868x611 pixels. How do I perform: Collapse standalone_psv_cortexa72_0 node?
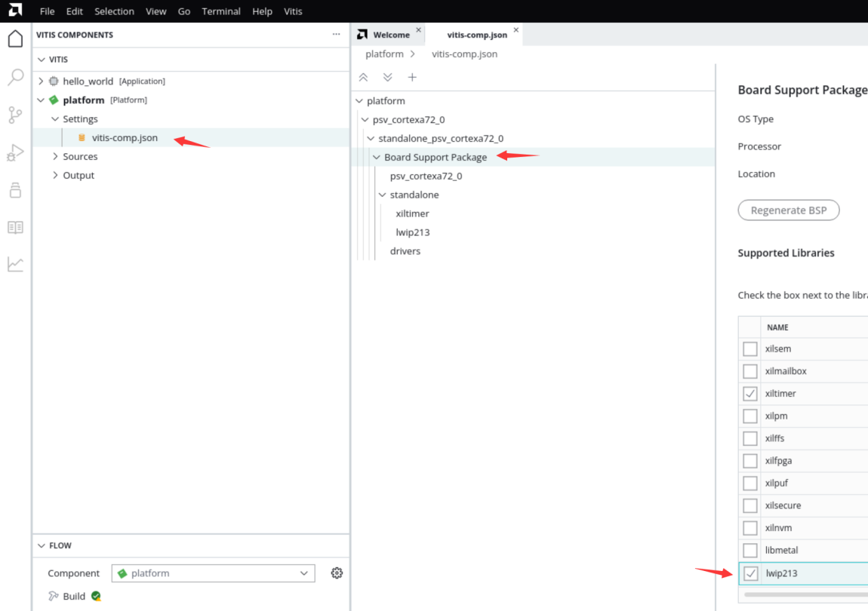371,138
